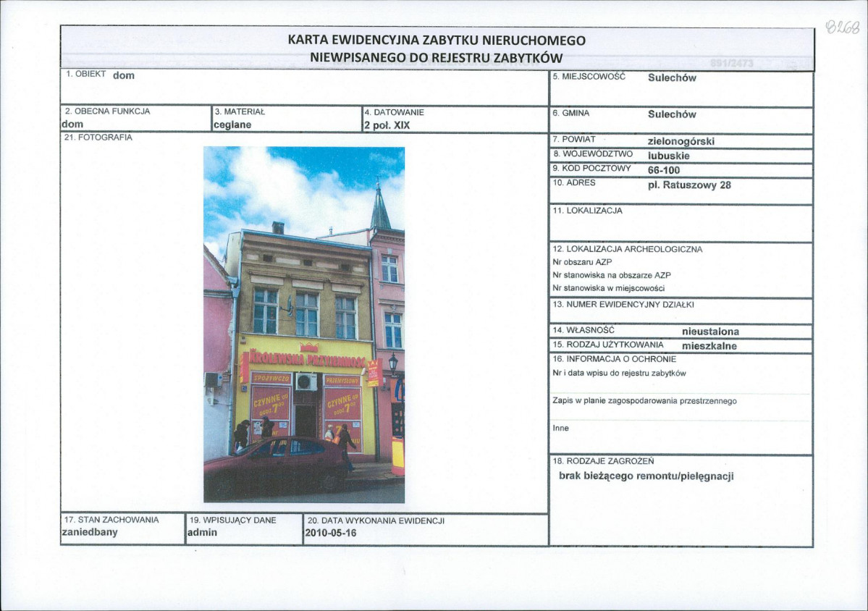
Task: Click the WOJEWÓDZTWO value 'lubuskie'
Action: 668,156
